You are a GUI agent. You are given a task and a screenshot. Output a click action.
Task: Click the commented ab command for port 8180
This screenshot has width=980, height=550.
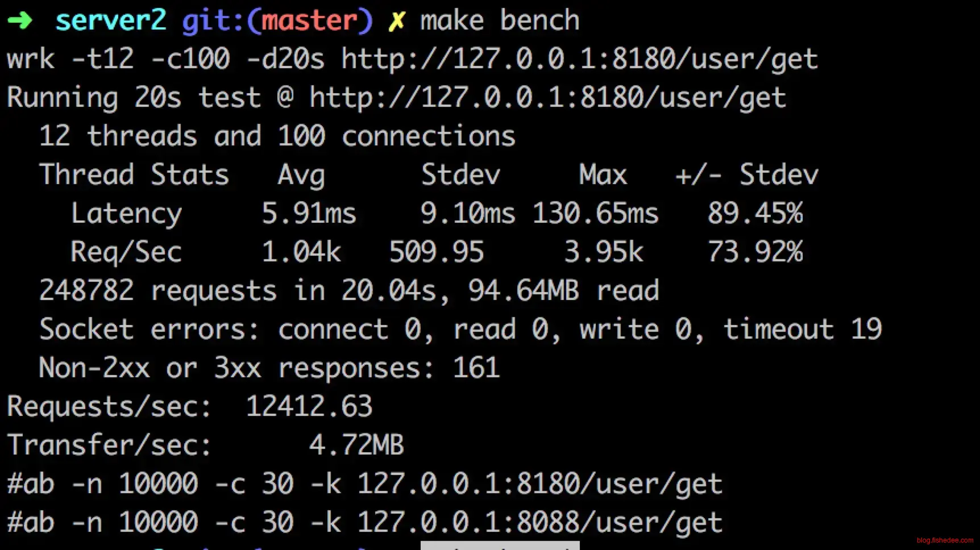click(x=364, y=484)
